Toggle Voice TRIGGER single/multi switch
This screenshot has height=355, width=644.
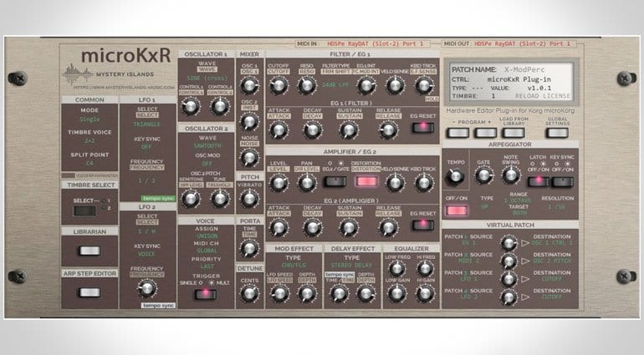[x=206, y=294]
